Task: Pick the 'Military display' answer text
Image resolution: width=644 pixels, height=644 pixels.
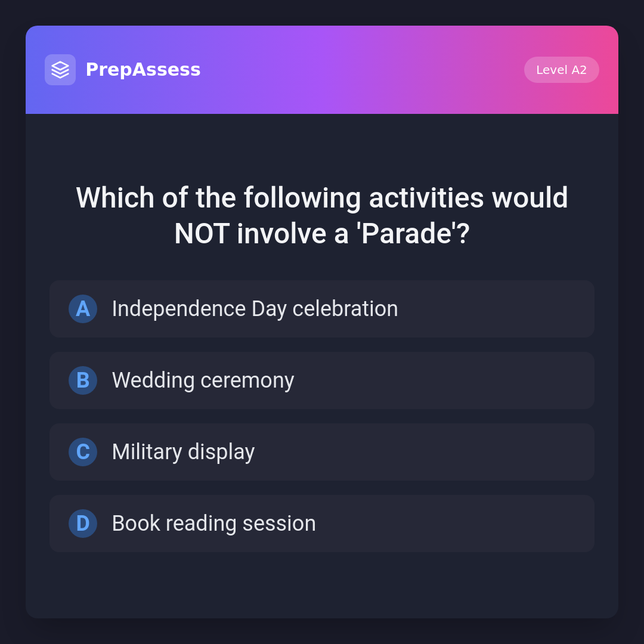Action: pos(183,452)
